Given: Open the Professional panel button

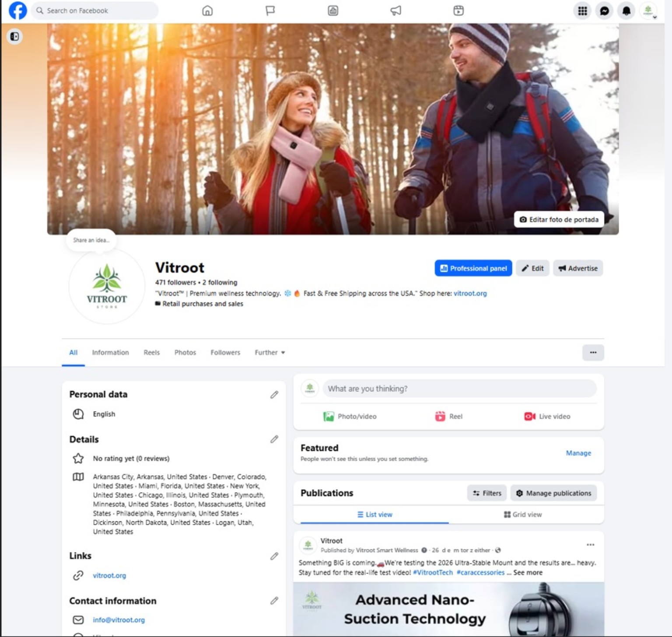Looking at the screenshot, I should (x=473, y=268).
